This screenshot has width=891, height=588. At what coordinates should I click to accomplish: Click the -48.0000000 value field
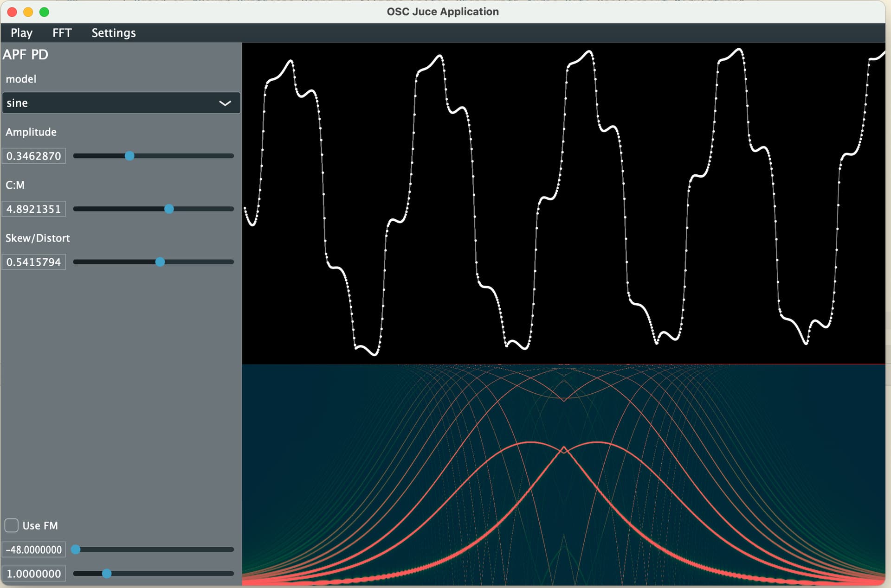click(34, 550)
